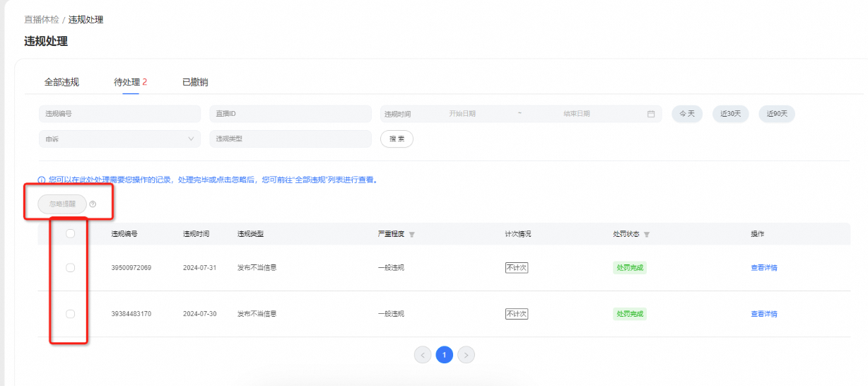Click violation number 39500972069 cell

(131, 268)
